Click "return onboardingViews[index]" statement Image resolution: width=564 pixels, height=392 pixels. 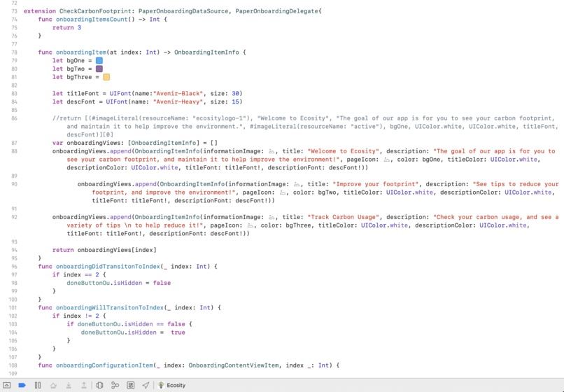click(104, 250)
